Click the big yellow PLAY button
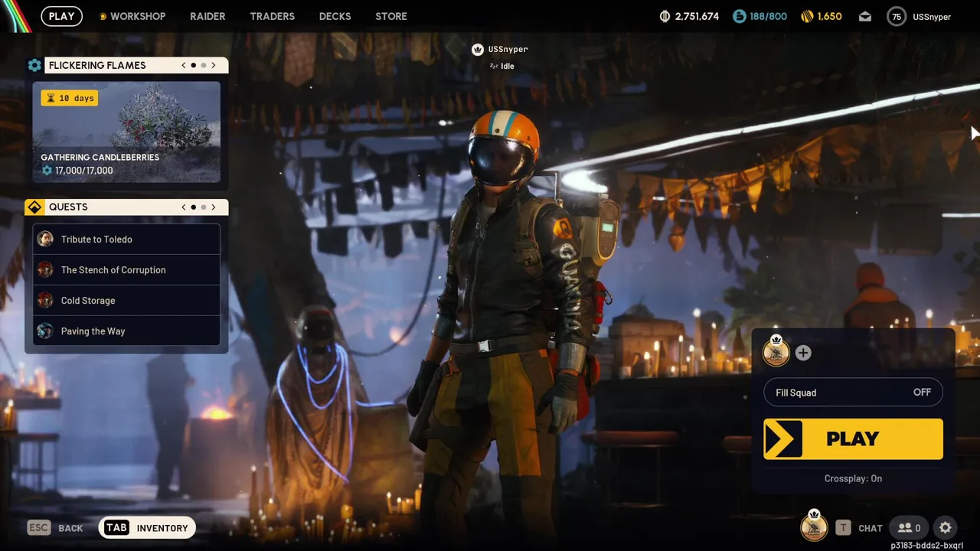Image resolution: width=980 pixels, height=551 pixels. point(853,439)
